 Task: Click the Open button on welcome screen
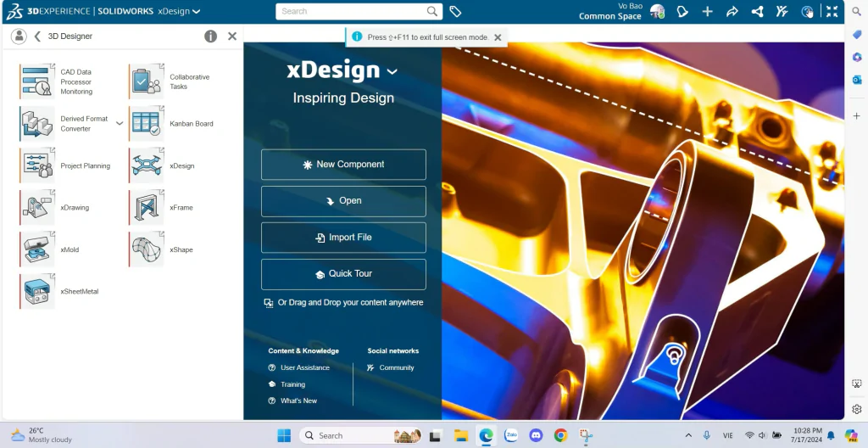(344, 201)
